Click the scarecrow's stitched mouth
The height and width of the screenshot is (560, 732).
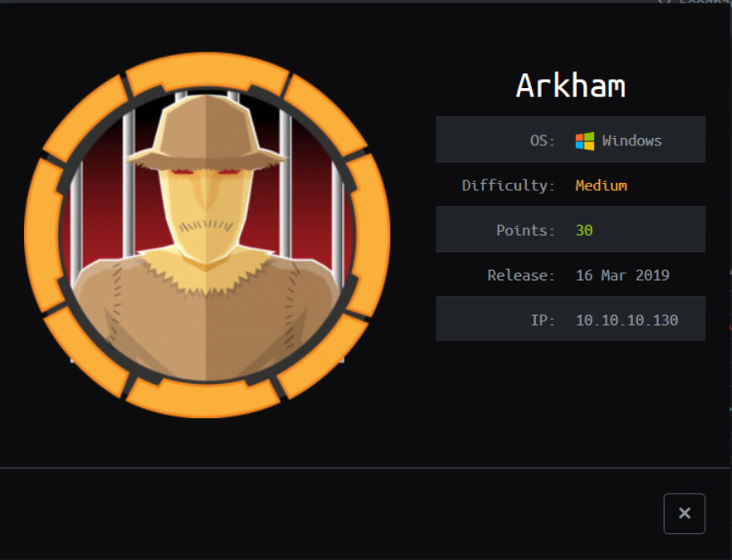coord(206,226)
